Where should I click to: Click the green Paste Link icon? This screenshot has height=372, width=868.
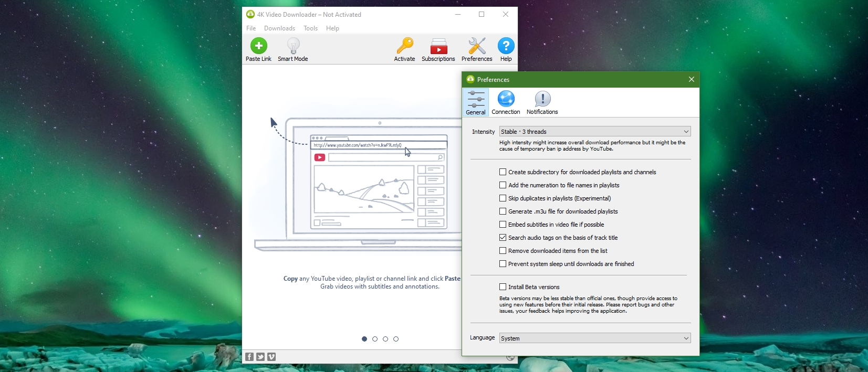[258, 46]
